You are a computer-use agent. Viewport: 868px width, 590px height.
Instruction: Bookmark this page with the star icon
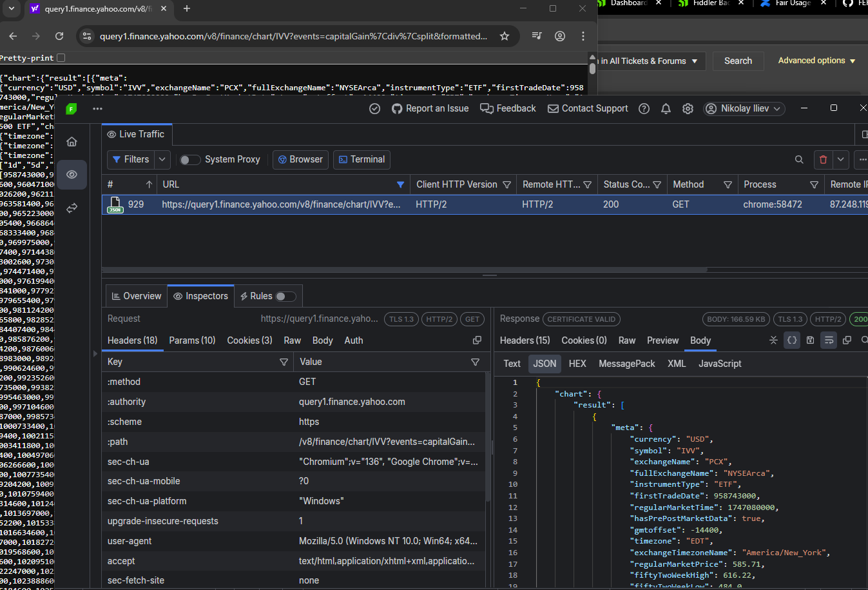click(505, 36)
